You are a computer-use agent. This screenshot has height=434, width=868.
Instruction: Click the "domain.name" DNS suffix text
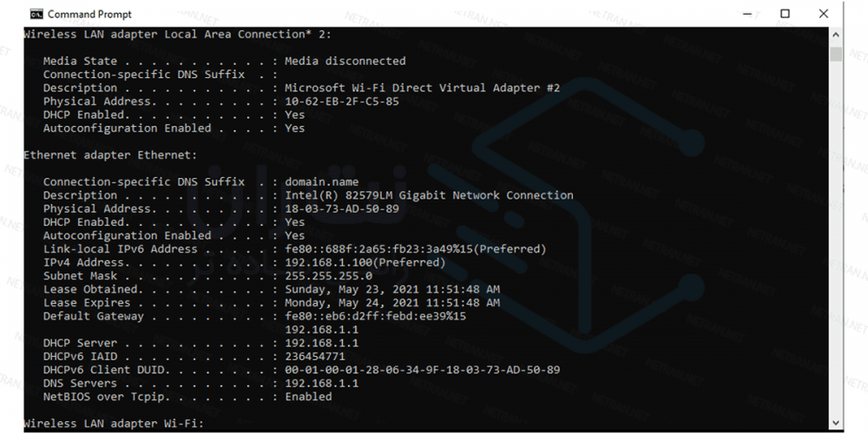(x=321, y=181)
